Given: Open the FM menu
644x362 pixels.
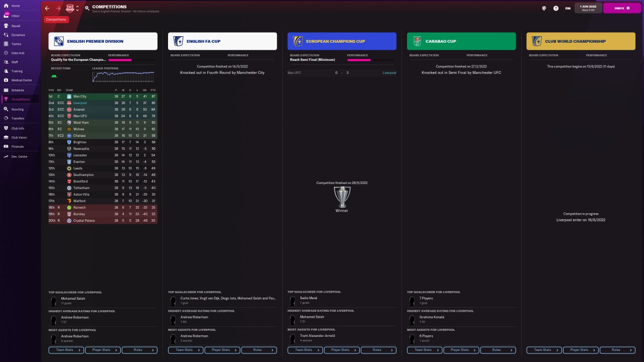Looking at the screenshot, I should 568,8.
